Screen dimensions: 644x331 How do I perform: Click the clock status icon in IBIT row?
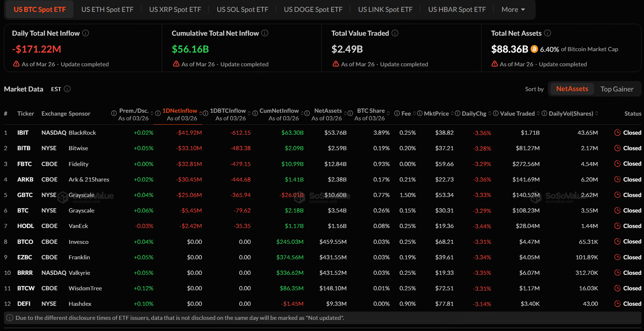[x=617, y=133]
